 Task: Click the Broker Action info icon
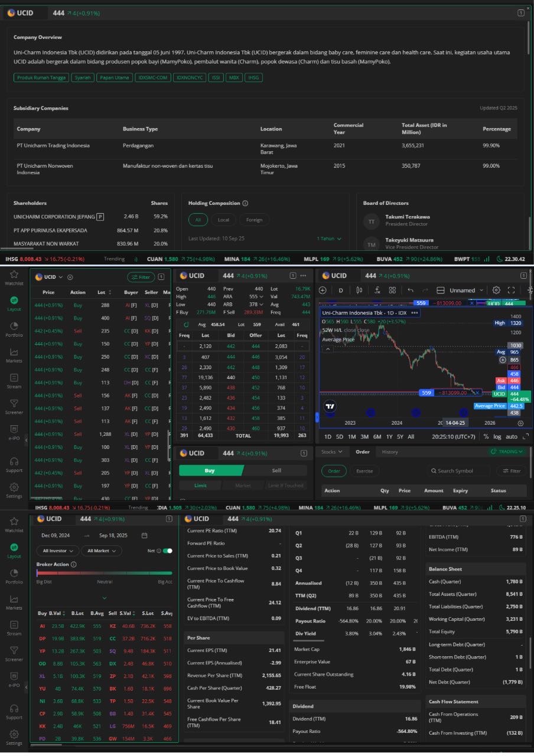73,564
